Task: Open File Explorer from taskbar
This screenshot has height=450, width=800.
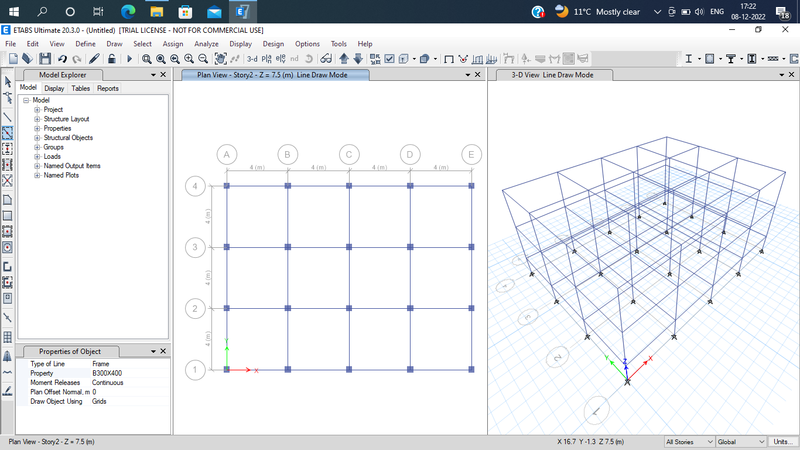Action: (x=157, y=11)
